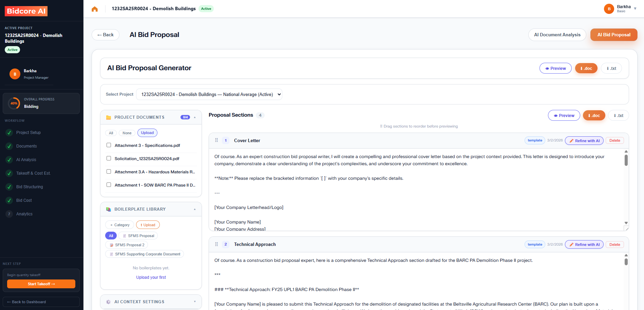The image size is (644, 310).
Task: Check the Attachment 3 - Specifications.pdf checkbox
Action: pyautogui.click(x=109, y=145)
